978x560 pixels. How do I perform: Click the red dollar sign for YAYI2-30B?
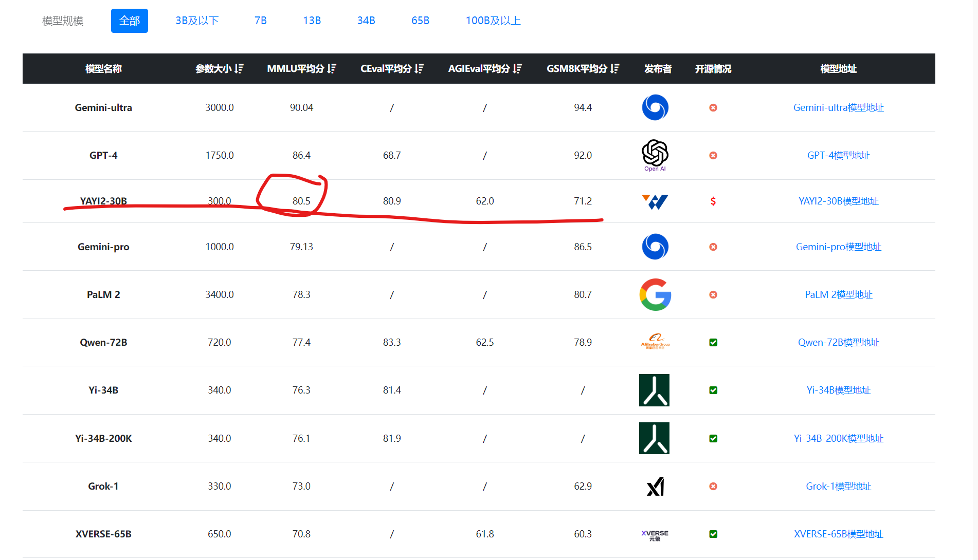point(713,201)
